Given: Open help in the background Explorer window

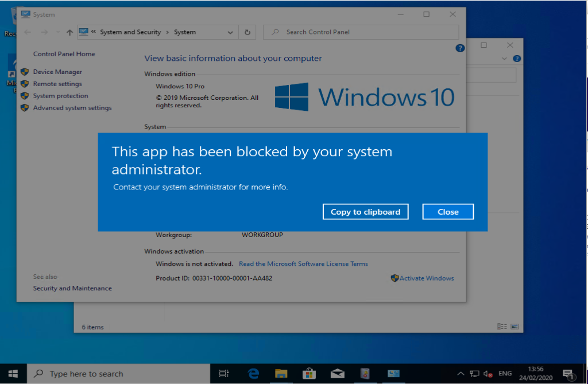Looking at the screenshot, I should pyautogui.click(x=517, y=59).
